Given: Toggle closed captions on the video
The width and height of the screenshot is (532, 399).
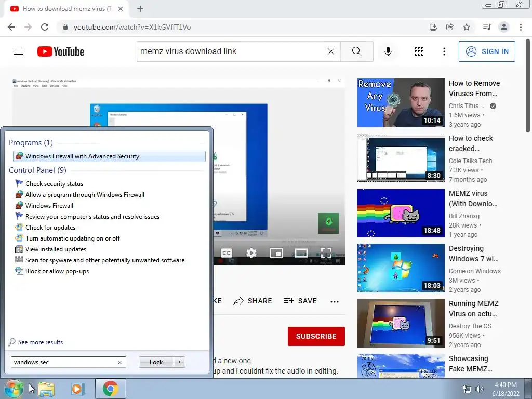Looking at the screenshot, I should tap(227, 253).
